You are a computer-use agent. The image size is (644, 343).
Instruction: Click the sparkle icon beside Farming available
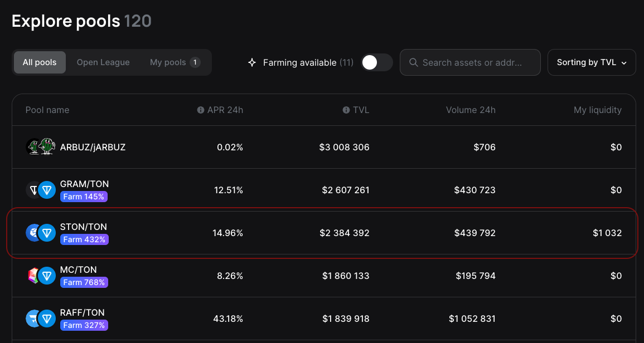coord(252,62)
